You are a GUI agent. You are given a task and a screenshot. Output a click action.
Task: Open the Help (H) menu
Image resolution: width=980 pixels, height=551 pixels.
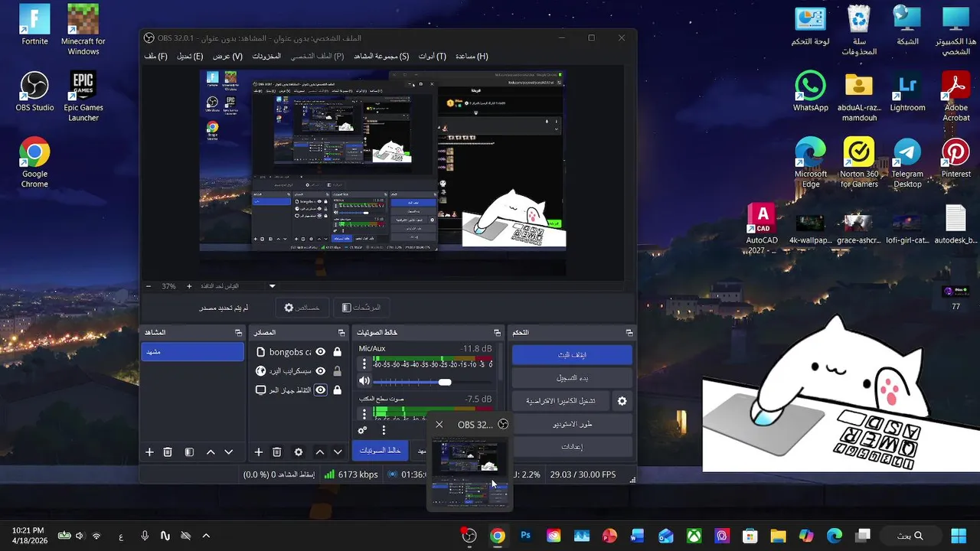coord(472,57)
